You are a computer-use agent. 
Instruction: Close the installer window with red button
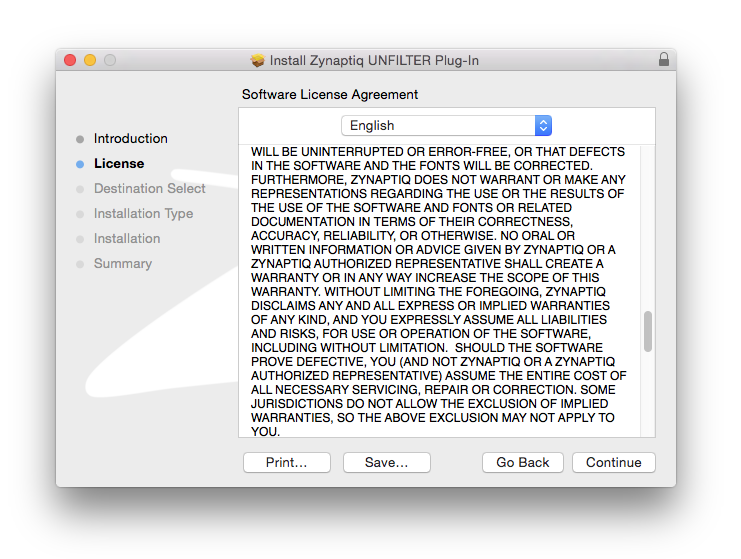(70, 60)
